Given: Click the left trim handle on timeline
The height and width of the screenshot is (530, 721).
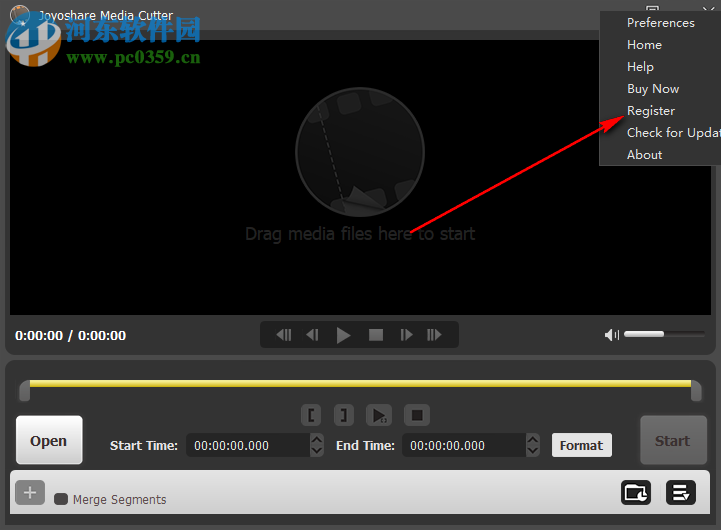Looking at the screenshot, I should (24, 391).
